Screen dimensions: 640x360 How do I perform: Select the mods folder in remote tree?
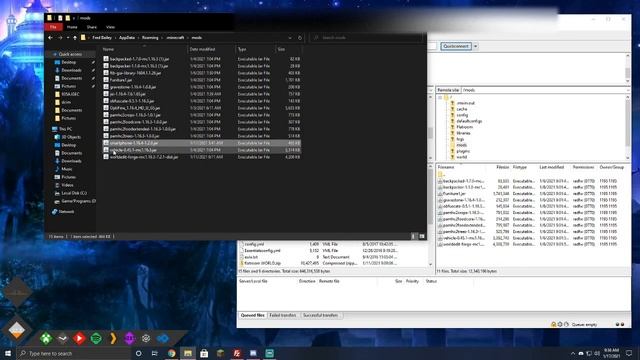[461, 145]
